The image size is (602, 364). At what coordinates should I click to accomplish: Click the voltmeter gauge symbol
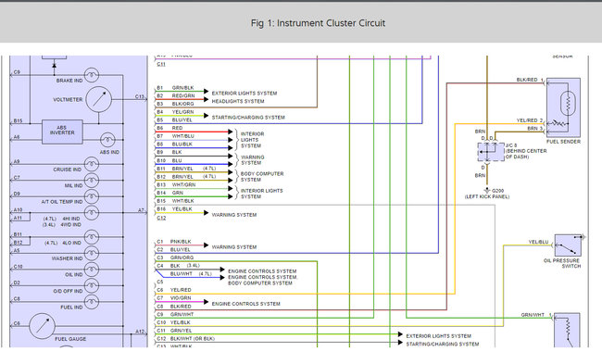coord(99,99)
